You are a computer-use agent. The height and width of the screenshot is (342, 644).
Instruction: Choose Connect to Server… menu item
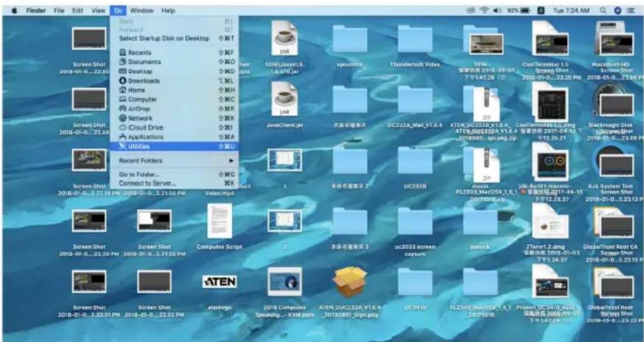173,183
